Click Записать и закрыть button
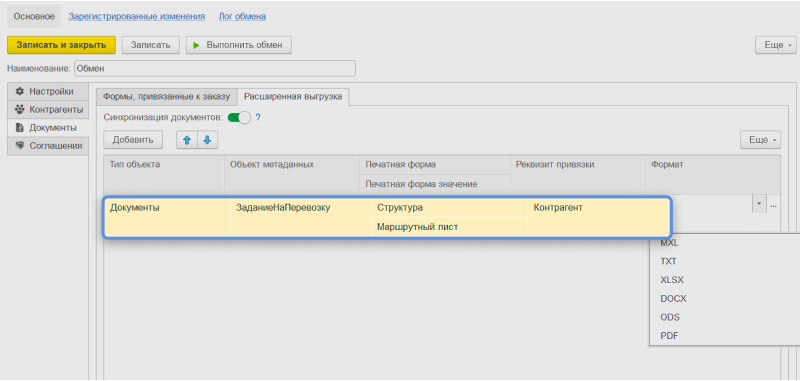This screenshot has height=381, width=800. pyautogui.click(x=61, y=45)
